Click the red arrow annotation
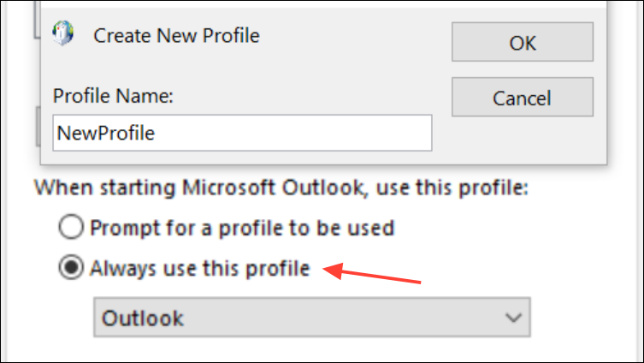Image resolution: width=644 pixels, height=363 pixels. click(x=372, y=274)
